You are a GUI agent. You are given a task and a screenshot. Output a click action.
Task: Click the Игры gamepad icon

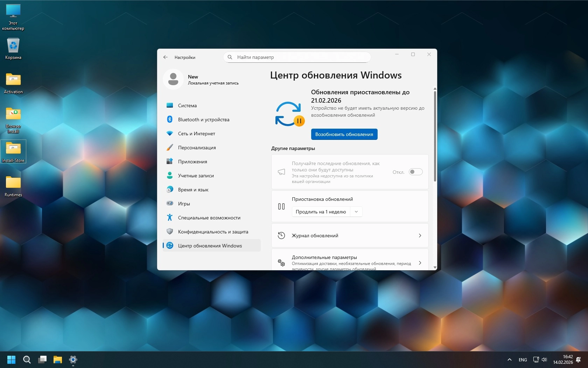pos(170,203)
